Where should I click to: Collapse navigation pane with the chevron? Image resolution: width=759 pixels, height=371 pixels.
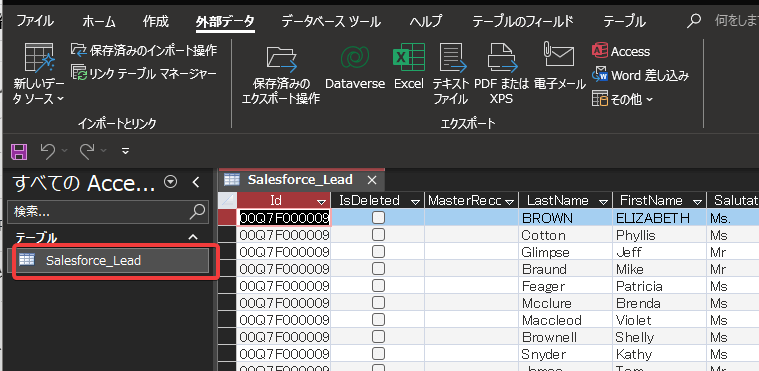click(196, 182)
